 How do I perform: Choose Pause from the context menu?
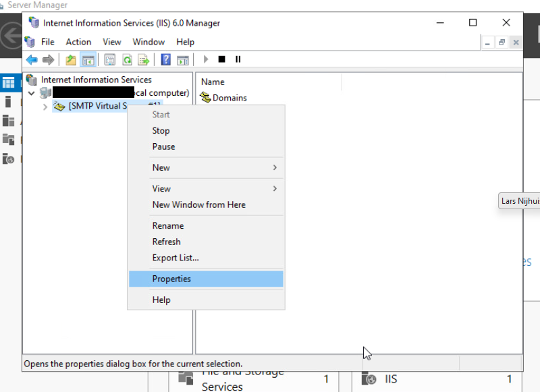tap(206, 146)
